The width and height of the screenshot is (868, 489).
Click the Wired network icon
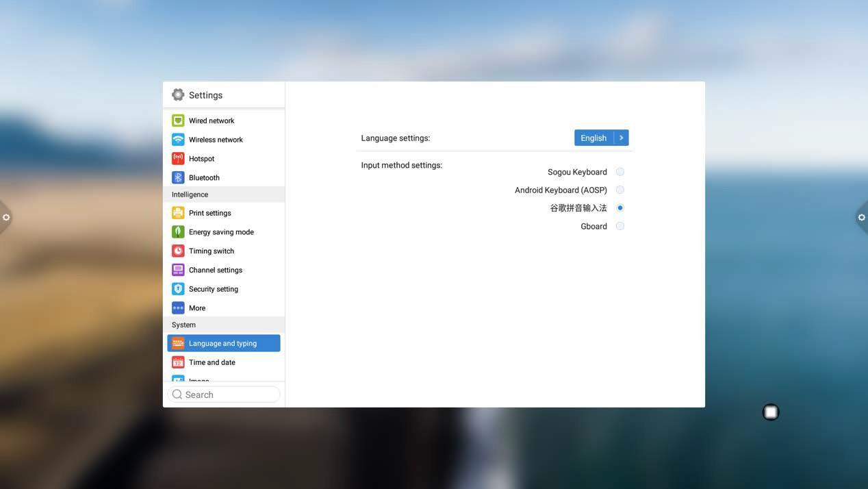coord(178,121)
